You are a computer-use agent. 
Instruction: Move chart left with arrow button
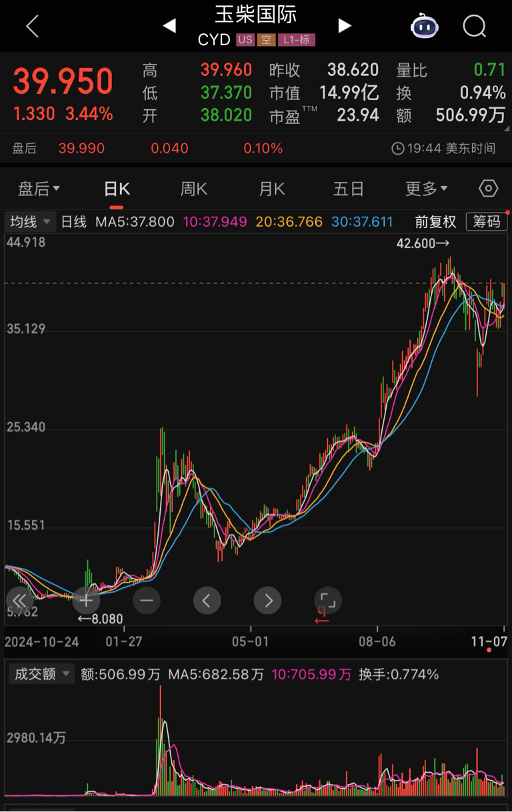(207, 601)
